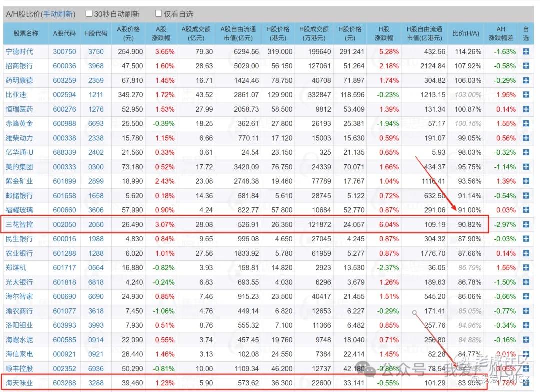The width and height of the screenshot is (540, 392).
Task: Open A-share code 600036 link
Action: click(64, 66)
